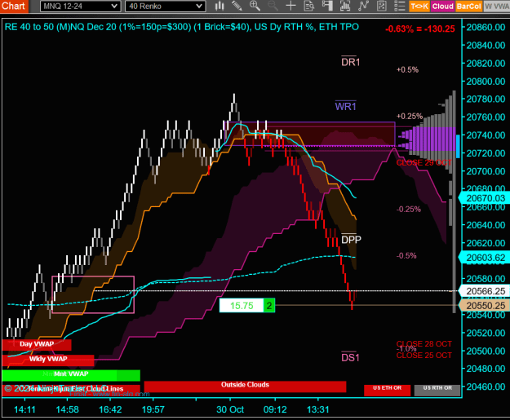Select the drawing tools pencil icon
Image resolution: width=510 pixels, height=420 pixels.
237,6
